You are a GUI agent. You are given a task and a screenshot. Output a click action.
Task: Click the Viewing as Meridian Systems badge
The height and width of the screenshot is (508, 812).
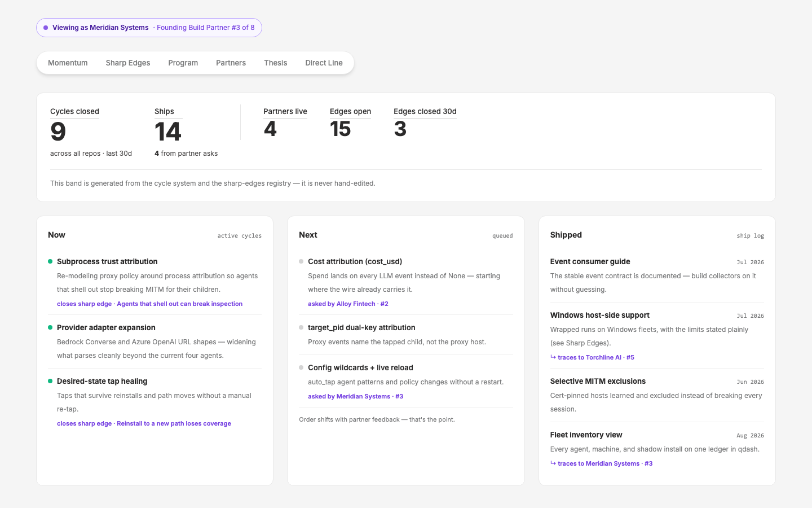tap(149, 28)
